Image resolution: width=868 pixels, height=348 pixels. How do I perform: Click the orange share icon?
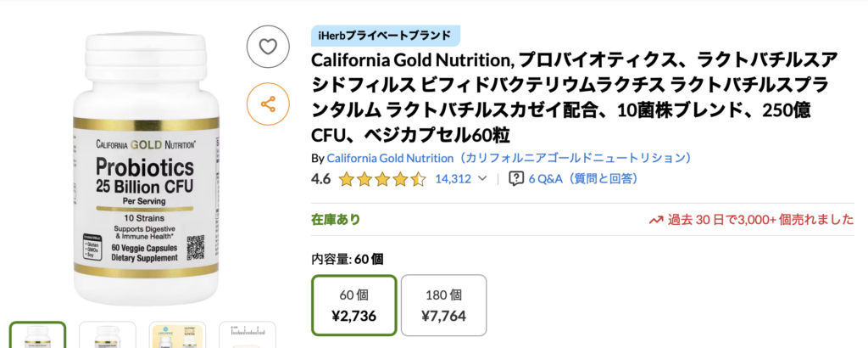[x=268, y=104]
